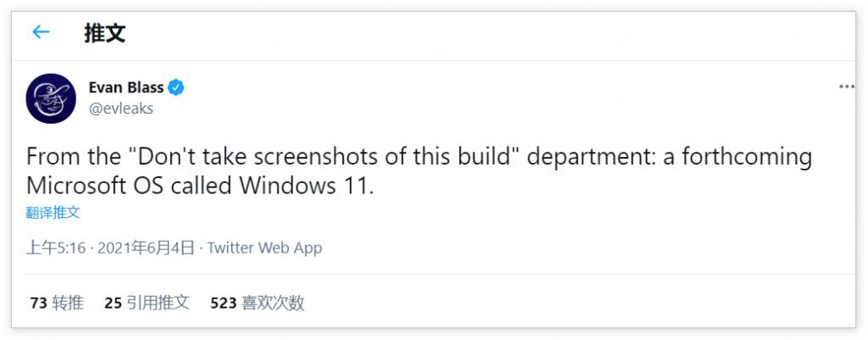868x340 pixels.
Task: Open the Evan Blass display name link
Action: [125, 87]
